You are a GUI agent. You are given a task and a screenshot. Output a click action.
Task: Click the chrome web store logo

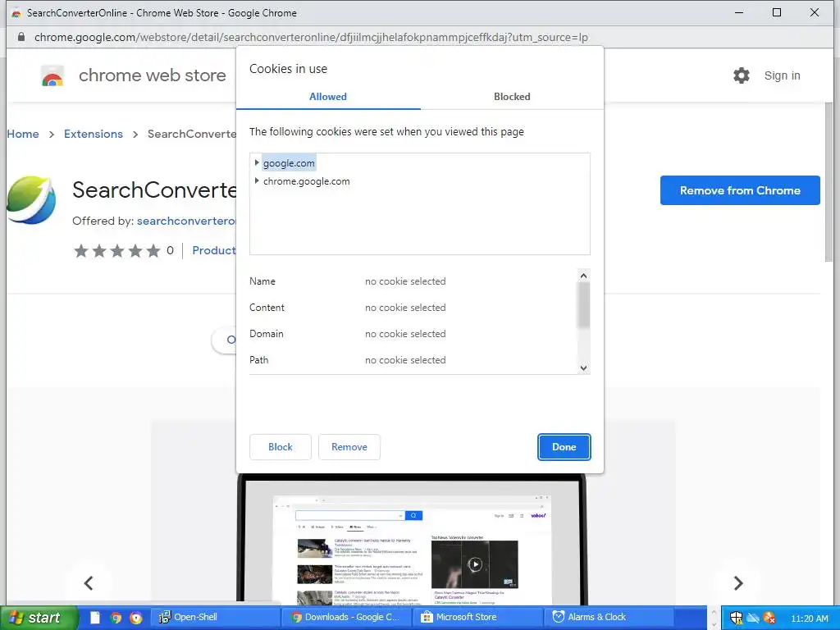coord(52,76)
